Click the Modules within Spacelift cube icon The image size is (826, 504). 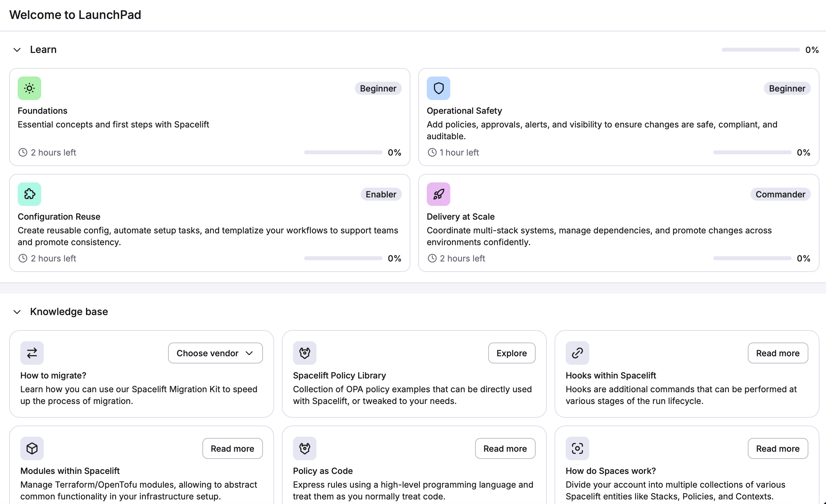point(32,448)
